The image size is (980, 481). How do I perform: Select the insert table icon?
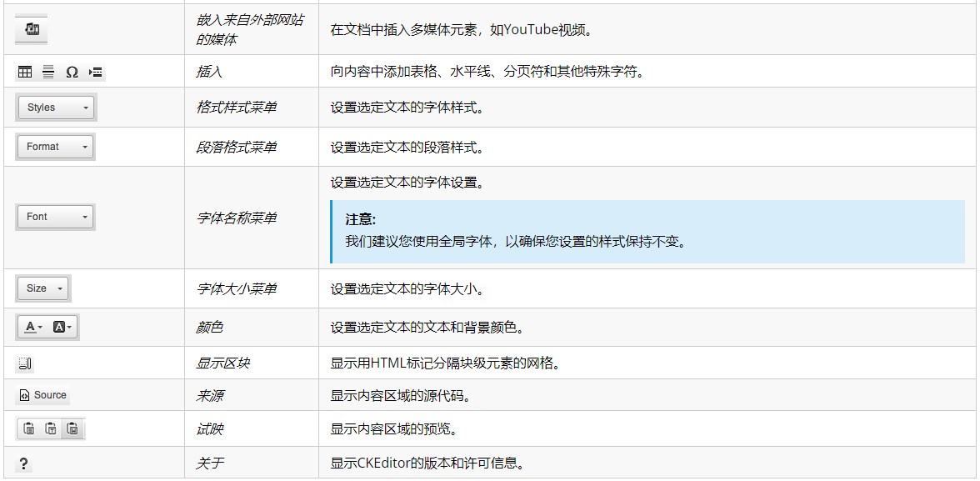25,72
